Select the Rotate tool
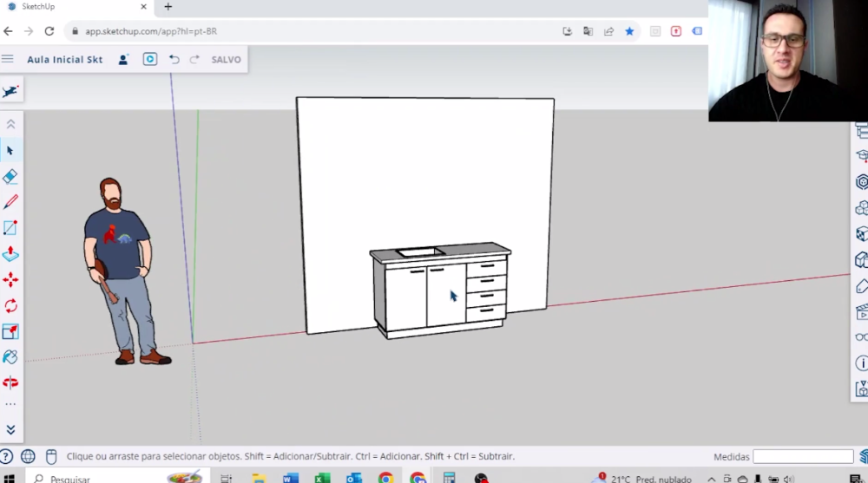This screenshot has width=868, height=483. (x=10, y=306)
